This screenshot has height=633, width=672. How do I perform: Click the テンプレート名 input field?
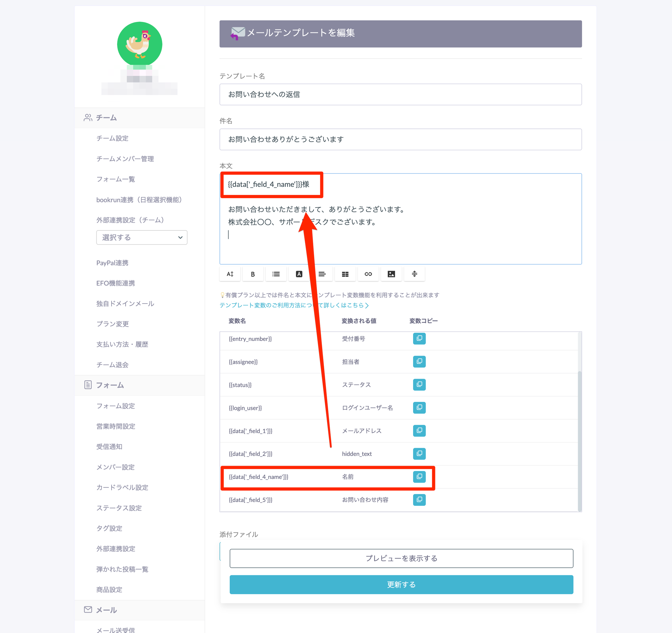point(401,95)
